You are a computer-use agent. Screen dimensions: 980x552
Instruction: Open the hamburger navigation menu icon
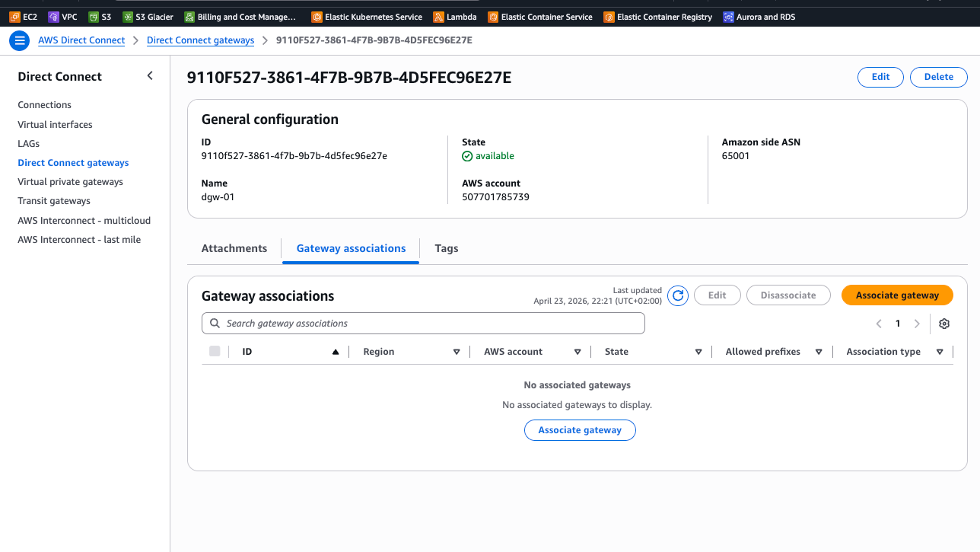click(19, 40)
